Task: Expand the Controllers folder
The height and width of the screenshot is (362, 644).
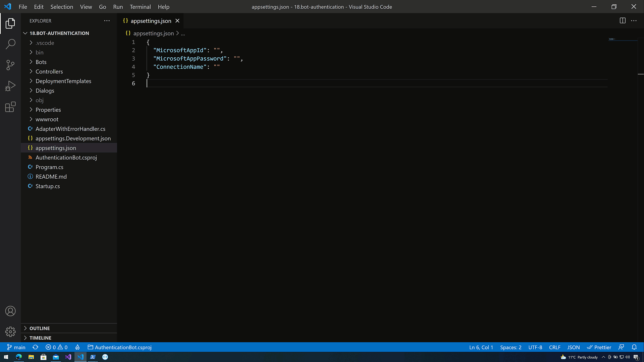Action: pyautogui.click(x=49, y=71)
